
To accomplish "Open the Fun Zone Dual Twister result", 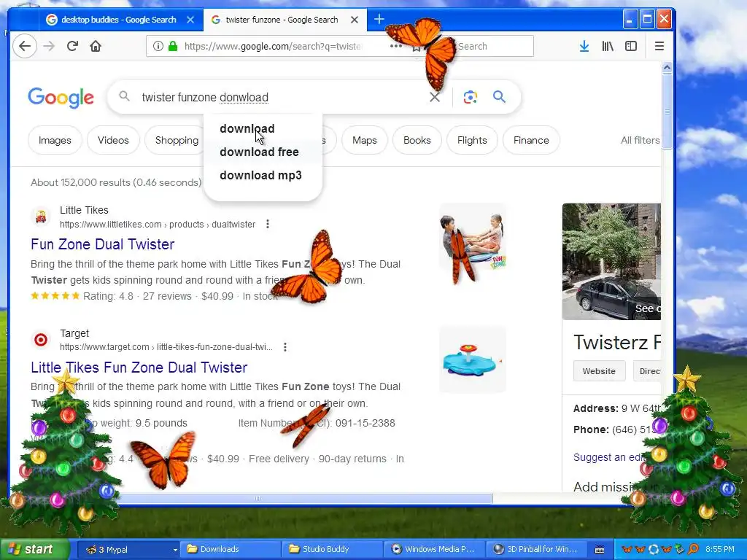I will click(x=102, y=244).
